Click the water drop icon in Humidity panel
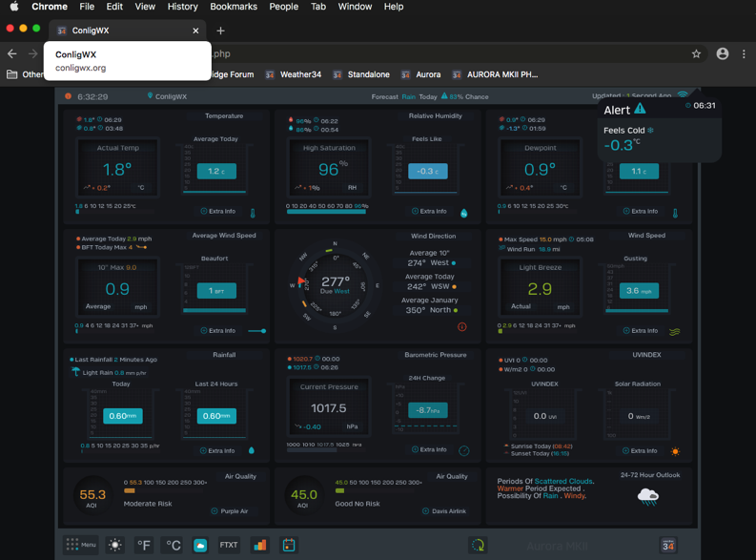This screenshot has width=756, height=560. click(464, 213)
